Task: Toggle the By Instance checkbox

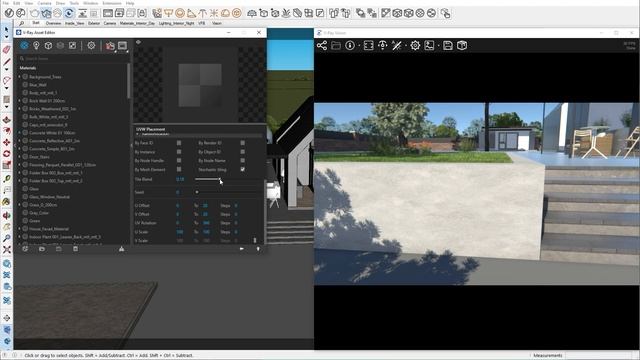Action: [179, 152]
